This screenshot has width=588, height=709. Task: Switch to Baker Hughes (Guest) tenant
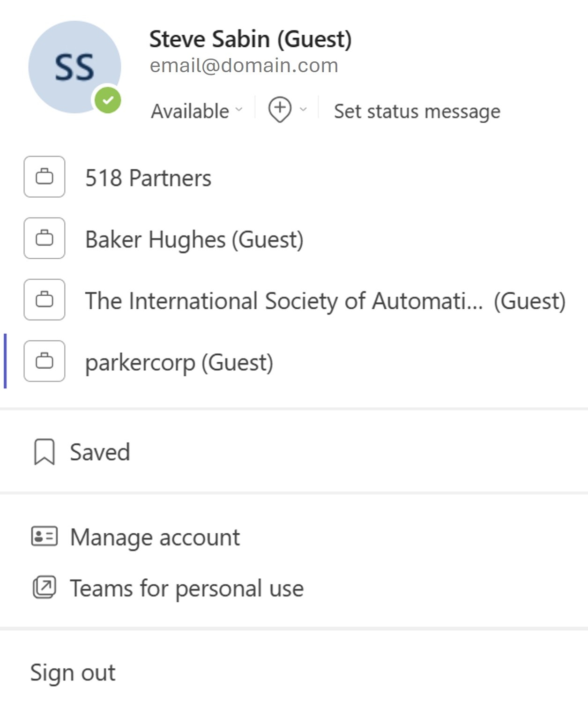click(x=194, y=239)
